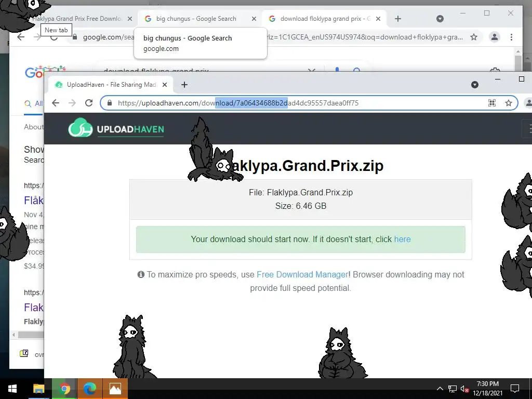Click vertical scrollbar in background Google window

click(x=518, y=62)
